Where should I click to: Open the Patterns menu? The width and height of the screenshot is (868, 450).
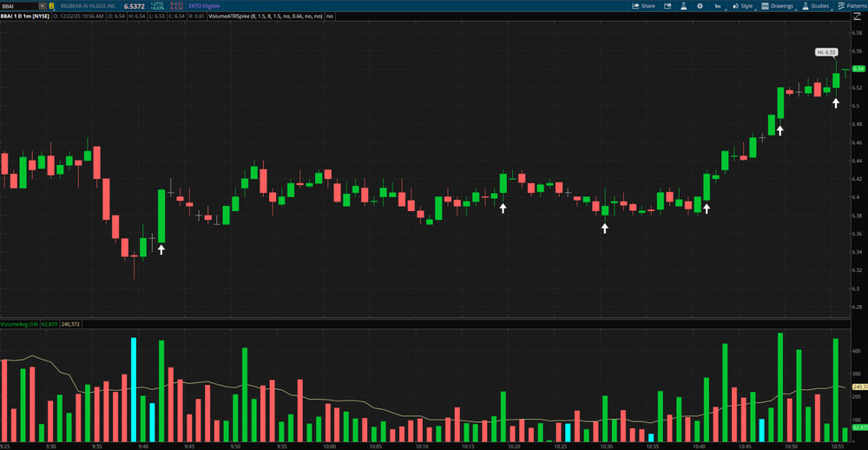(x=853, y=6)
